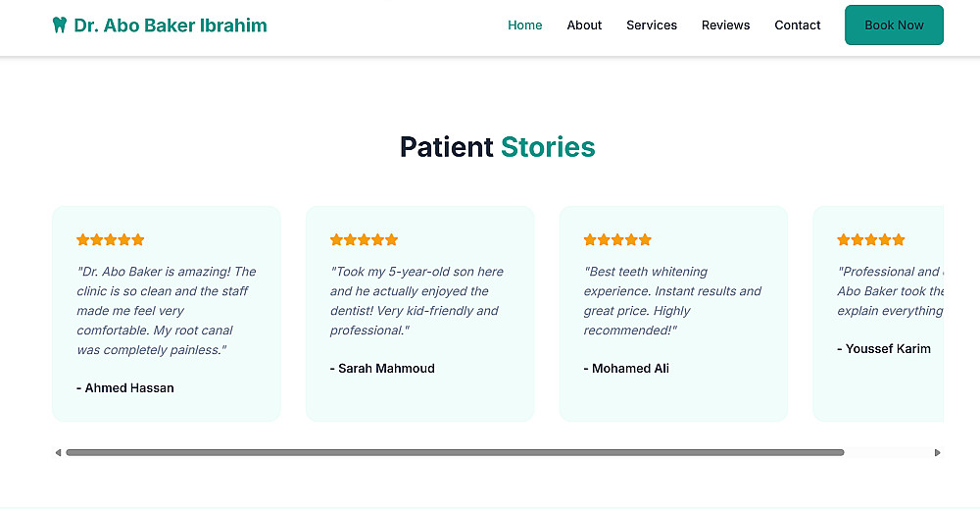Click Sarah Mahmoud's star rating icons

(364, 239)
